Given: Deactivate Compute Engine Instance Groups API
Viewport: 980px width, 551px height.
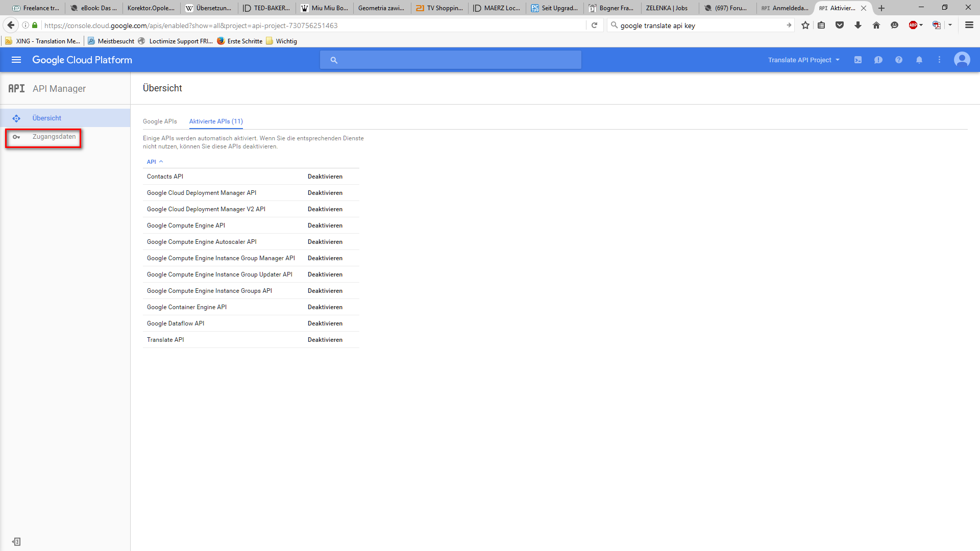Looking at the screenshot, I should coord(325,291).
